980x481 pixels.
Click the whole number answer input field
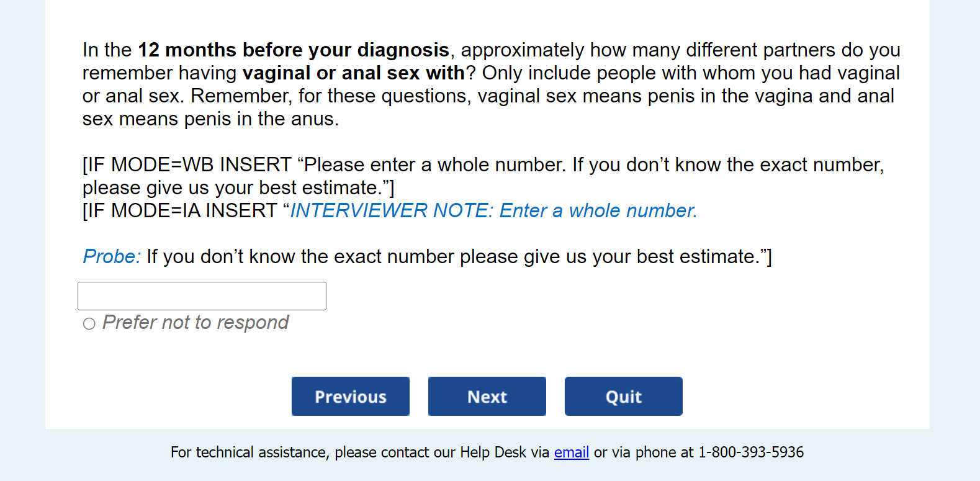click(x=202, y=296)
